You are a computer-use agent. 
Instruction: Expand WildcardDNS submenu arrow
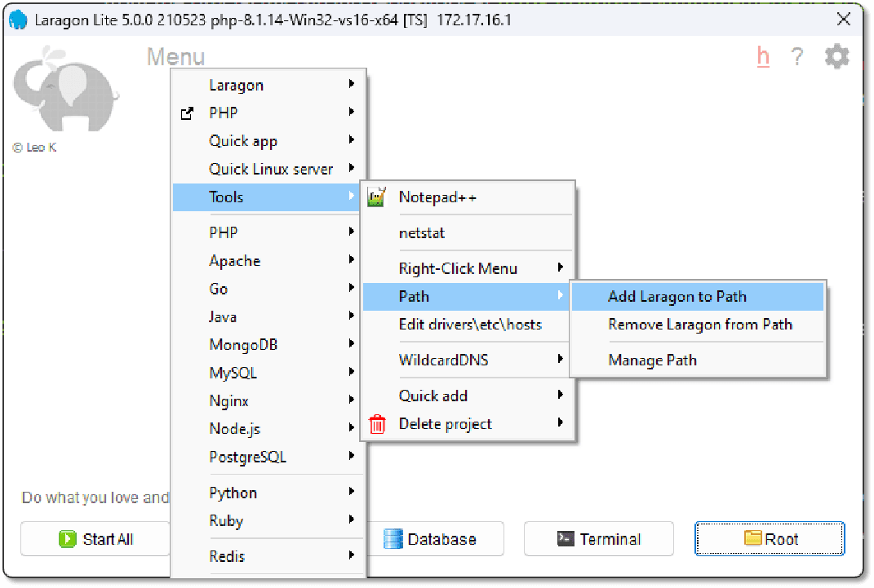pyautogui.click(x=560, y=359)
